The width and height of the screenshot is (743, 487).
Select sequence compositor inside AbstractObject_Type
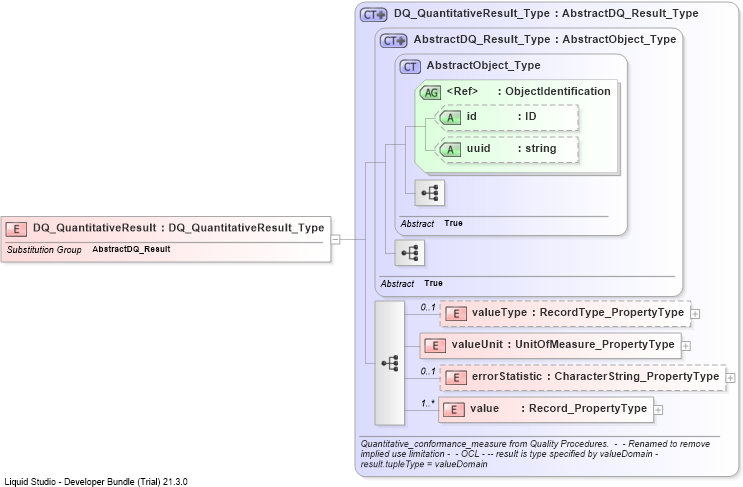tap(430, 193)
